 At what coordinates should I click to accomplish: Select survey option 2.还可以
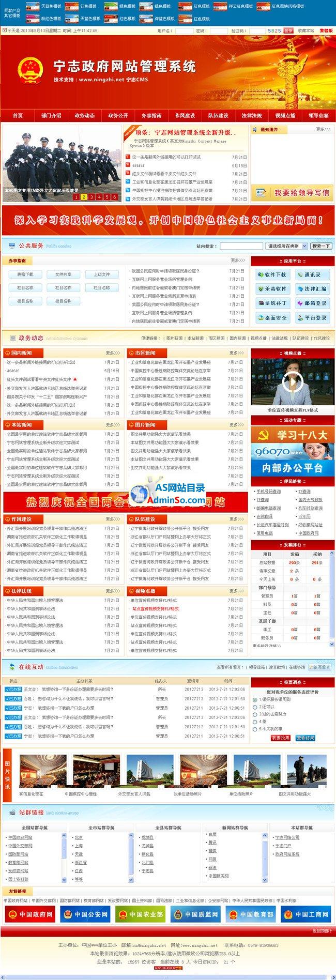255,707
